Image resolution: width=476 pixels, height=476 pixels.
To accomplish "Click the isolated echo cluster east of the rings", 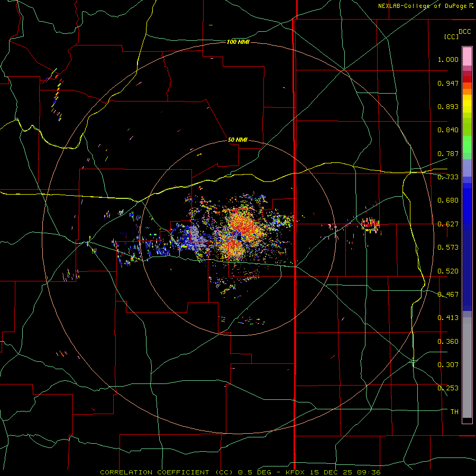I will pos(370,225).
